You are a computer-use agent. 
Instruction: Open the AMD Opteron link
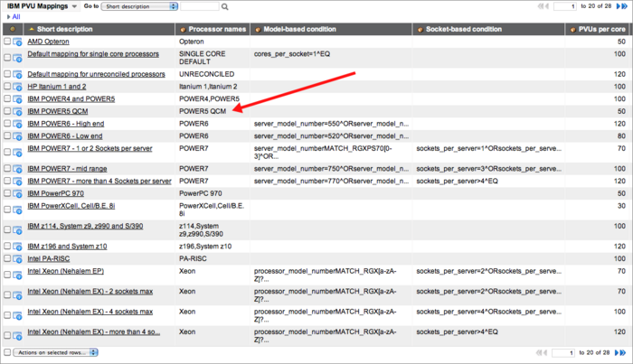(48, 42)
